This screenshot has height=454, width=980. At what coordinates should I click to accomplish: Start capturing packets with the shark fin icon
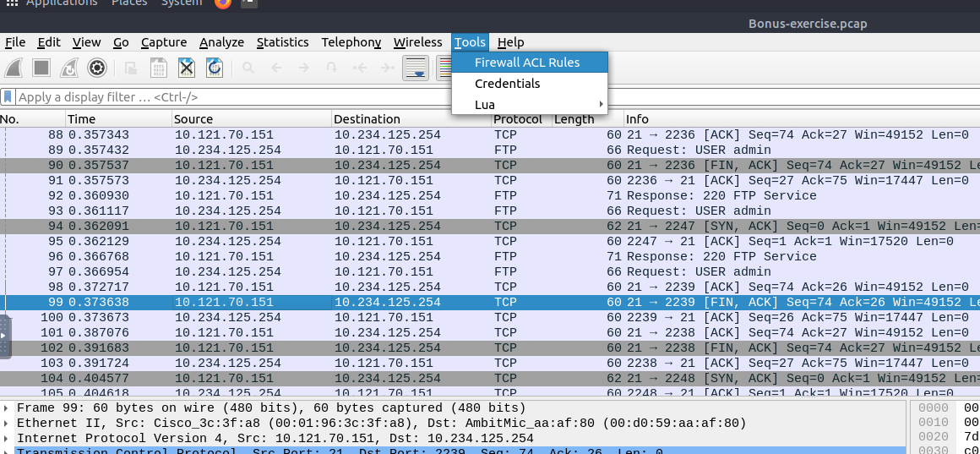tap(14, 68)
